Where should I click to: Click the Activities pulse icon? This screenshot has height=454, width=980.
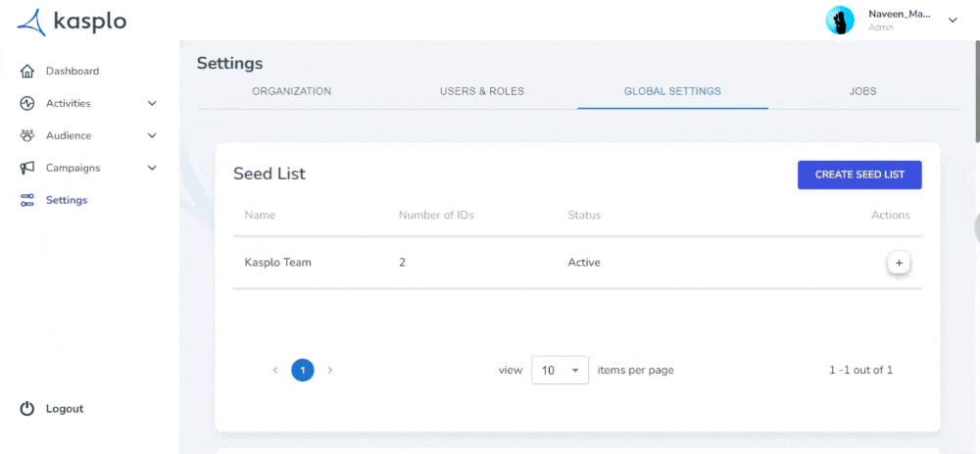pos(26,103)
